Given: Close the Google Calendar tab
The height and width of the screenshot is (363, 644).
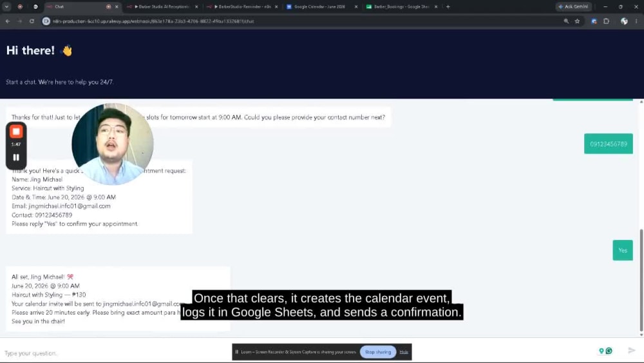Looking at the screenshot, I should click(356, 6).
